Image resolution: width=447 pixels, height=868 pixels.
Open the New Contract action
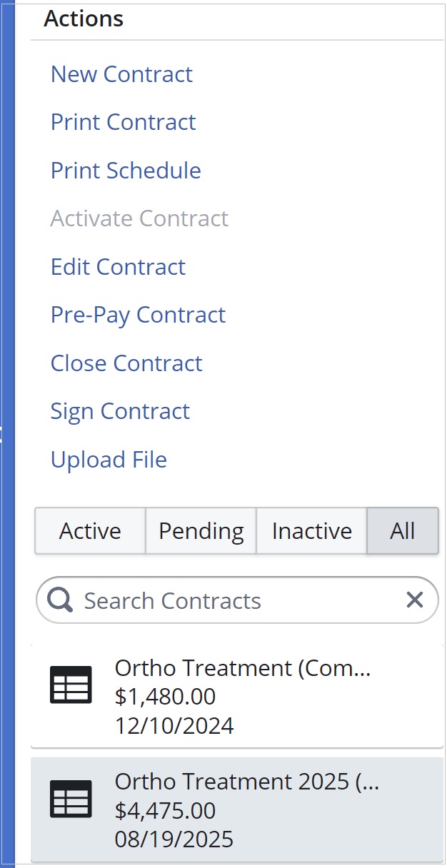[x=121, y=74]
